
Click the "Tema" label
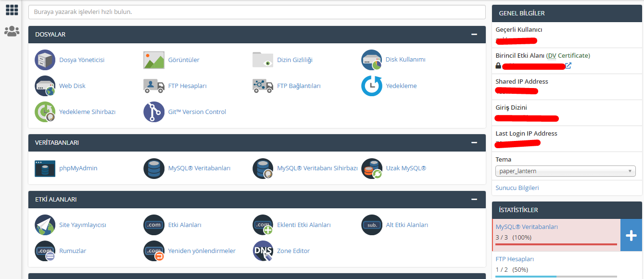pos(504,159)
